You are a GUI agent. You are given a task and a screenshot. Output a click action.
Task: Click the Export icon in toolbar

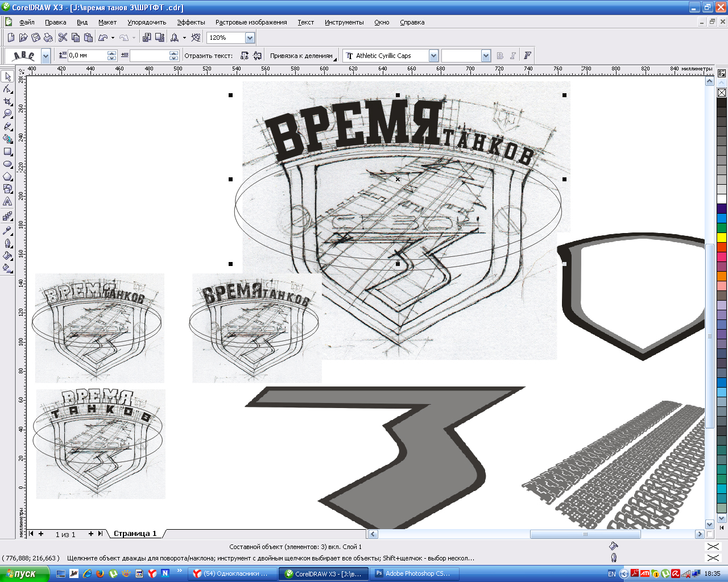160,38
